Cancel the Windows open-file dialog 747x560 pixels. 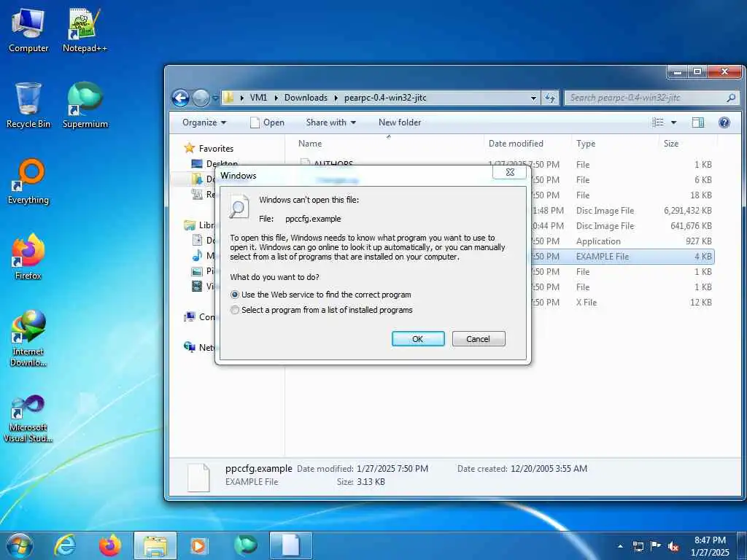pos(479,339)
